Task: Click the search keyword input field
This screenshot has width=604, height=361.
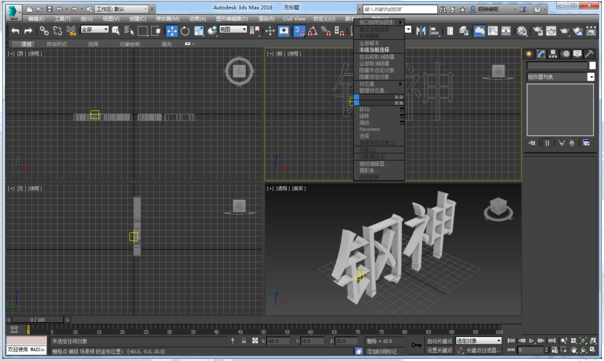Action: 400,9
